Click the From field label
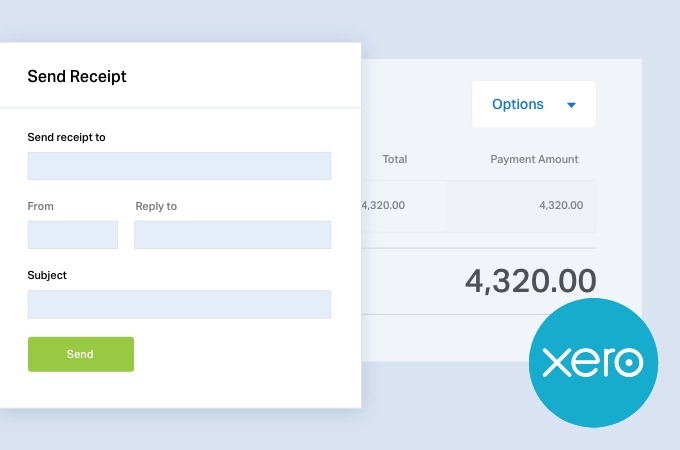 (x=40, y=206)
